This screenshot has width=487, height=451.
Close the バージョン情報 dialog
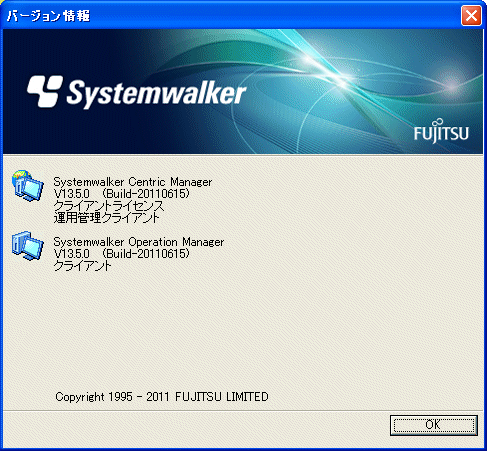coord(471,16)
